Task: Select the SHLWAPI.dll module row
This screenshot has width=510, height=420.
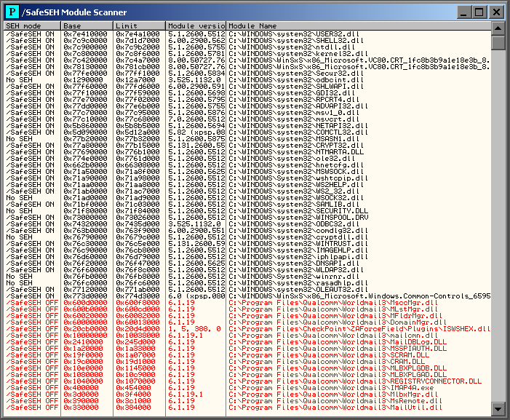Action: point(247,86)
